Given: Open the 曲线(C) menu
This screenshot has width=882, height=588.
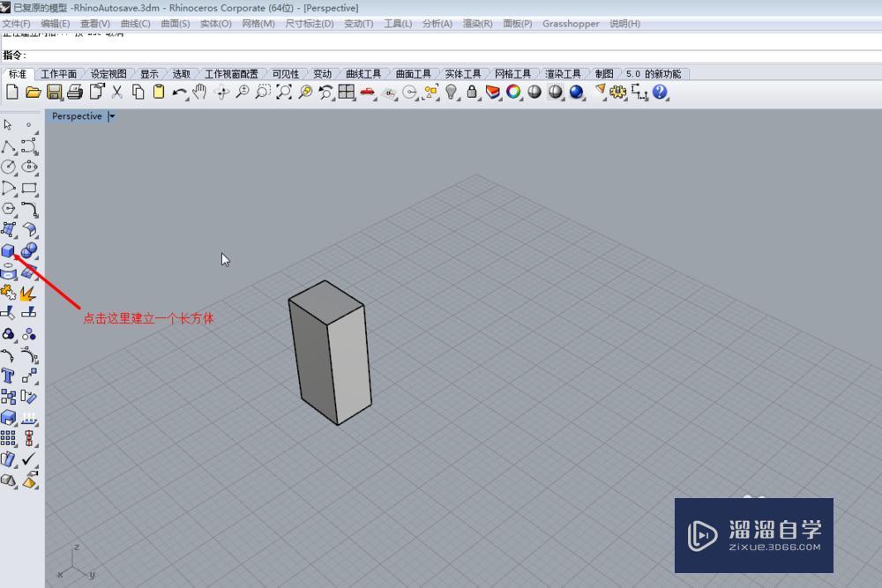Looking at the screenshot, I should coord(135,24).
